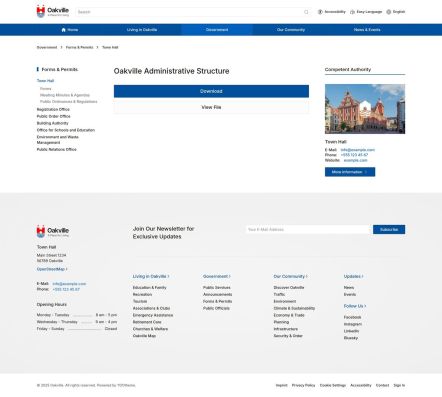Click Town Hall in the breadcrumb
This screenshot has width=442, height=397.
tap(110, 47)
